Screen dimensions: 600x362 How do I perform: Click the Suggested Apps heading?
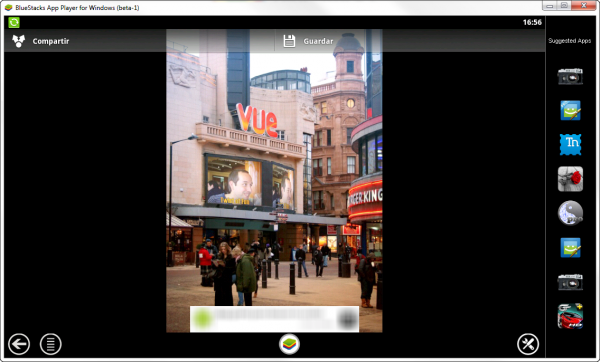(x=569, y=41)
